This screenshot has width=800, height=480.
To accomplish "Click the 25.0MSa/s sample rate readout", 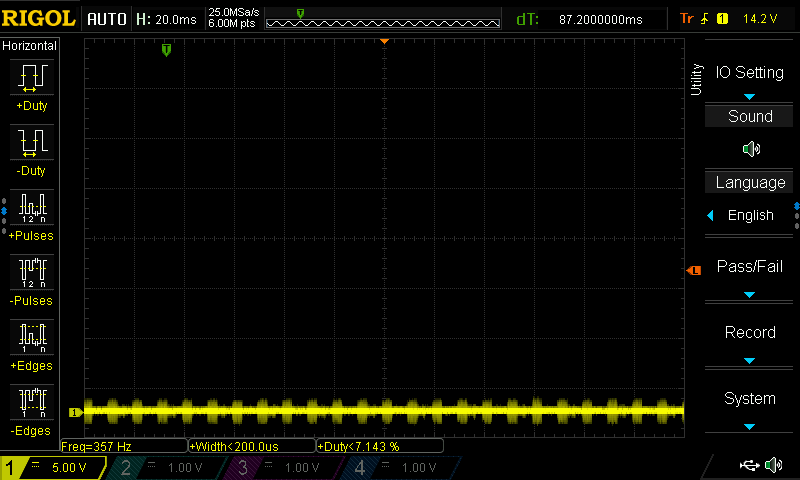I will point(234,12).
